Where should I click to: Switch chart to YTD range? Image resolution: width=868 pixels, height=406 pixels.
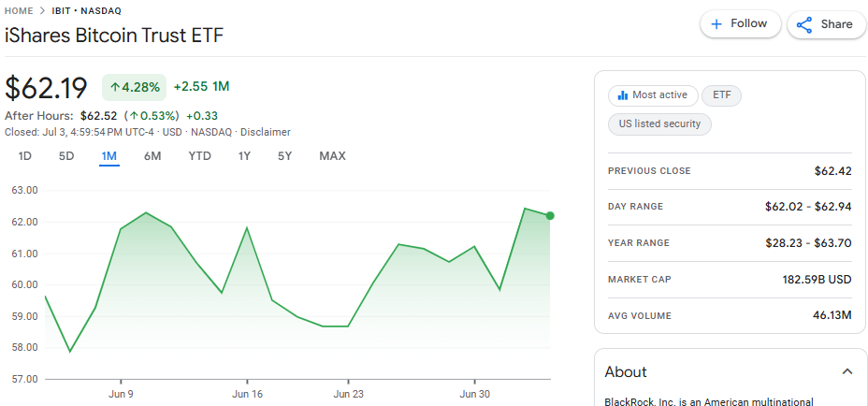(x=200, y=156)
